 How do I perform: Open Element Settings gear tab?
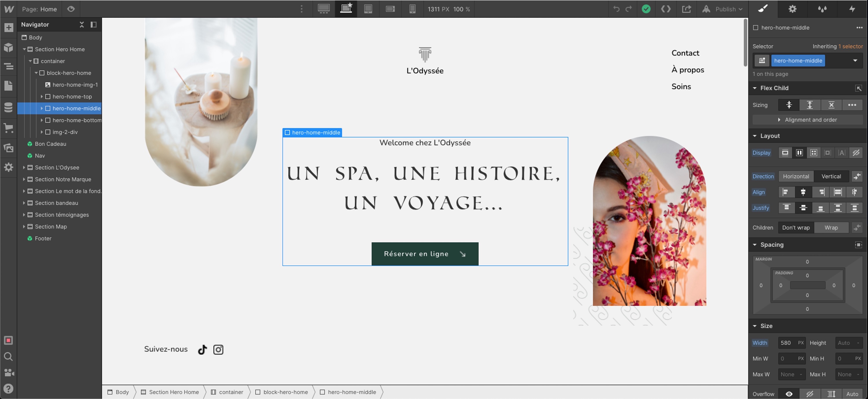792,9
